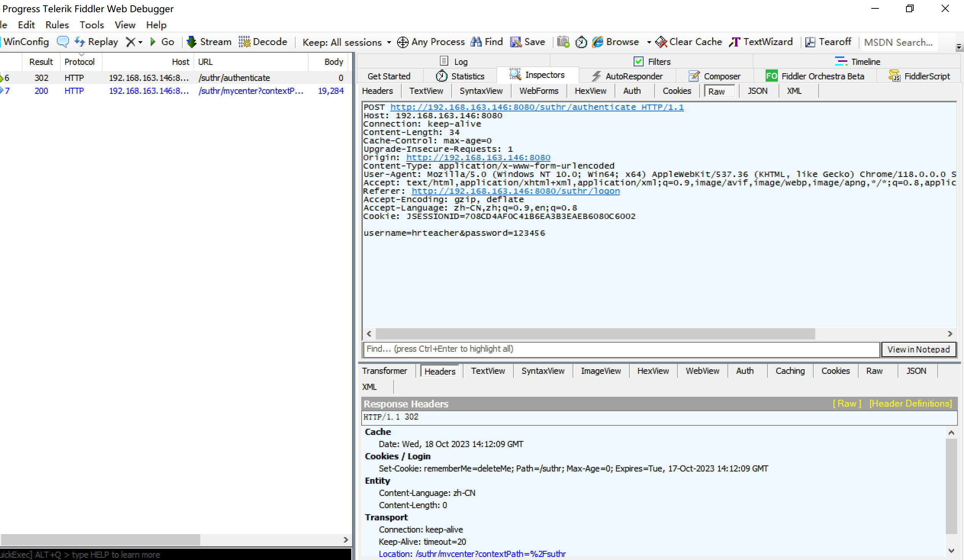
Task: Click the camera screenshot icon
Action: [563, 42]
